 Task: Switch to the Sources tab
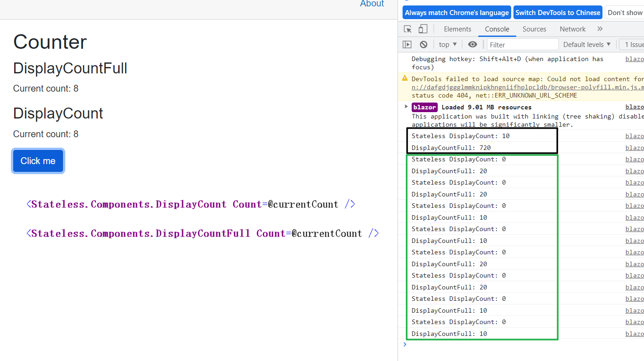coord(534,29)
